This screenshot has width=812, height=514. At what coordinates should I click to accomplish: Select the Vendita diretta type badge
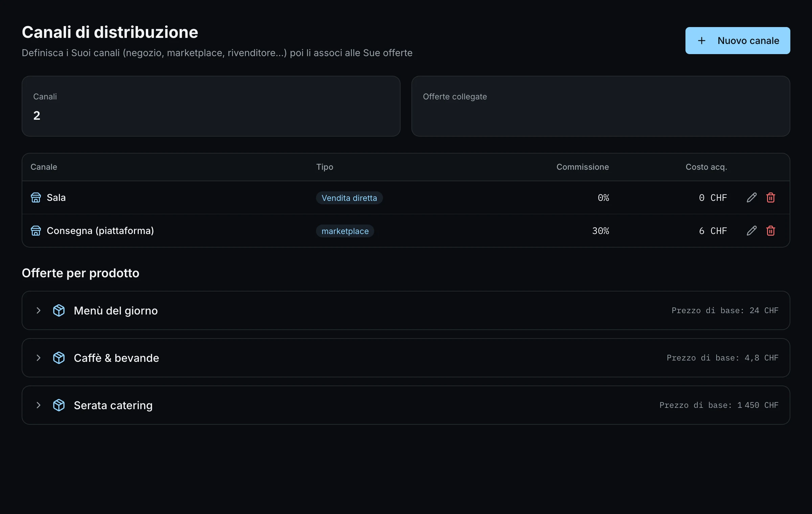coord(349,198)
